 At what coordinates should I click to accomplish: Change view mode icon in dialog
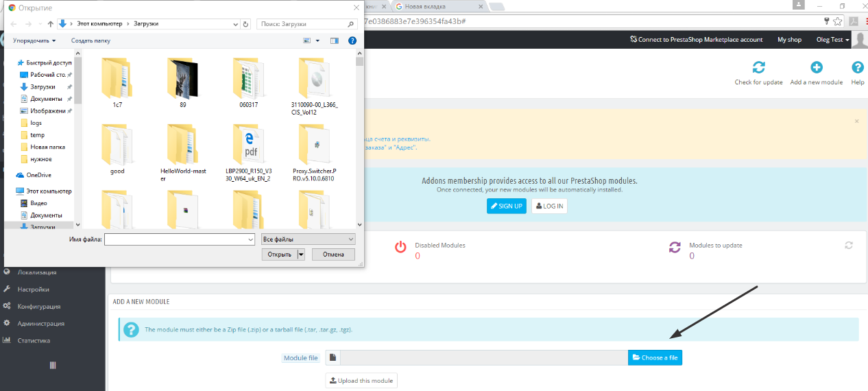click(306, 40)
